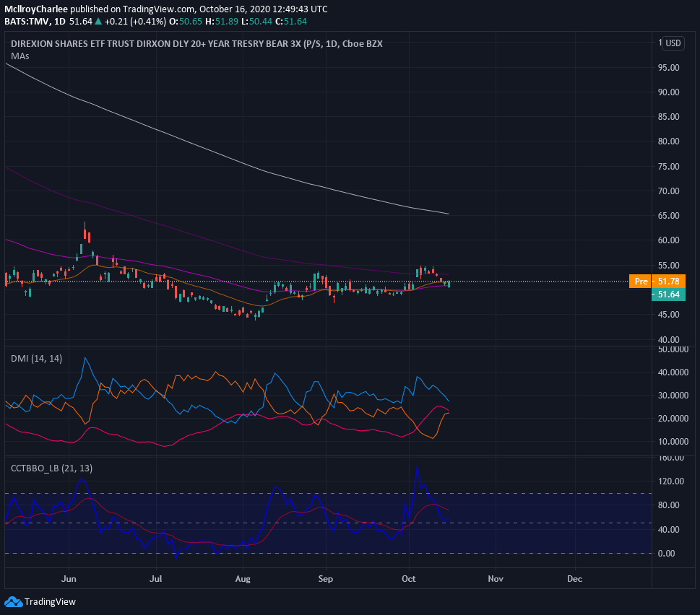The width and height of the screenshot is (700, 615).
Task: Click the 80.00 price axis label
Action: (x=669, y=141)
